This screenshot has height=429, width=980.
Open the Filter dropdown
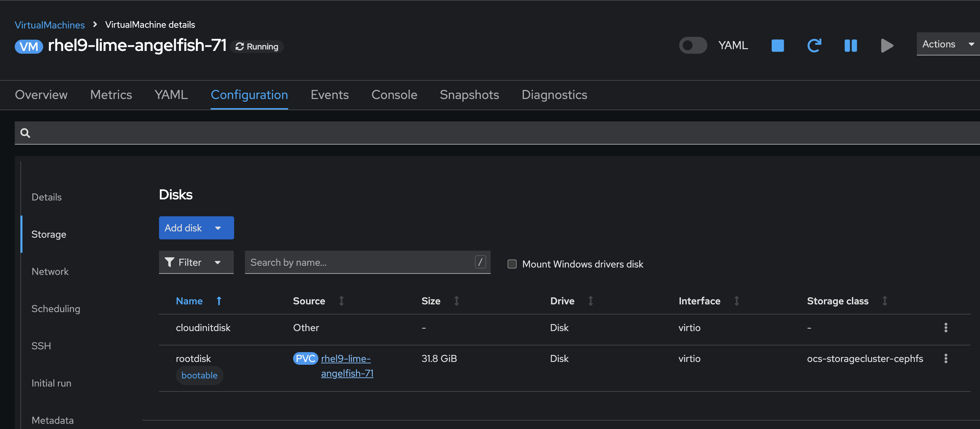click(196, 262)
